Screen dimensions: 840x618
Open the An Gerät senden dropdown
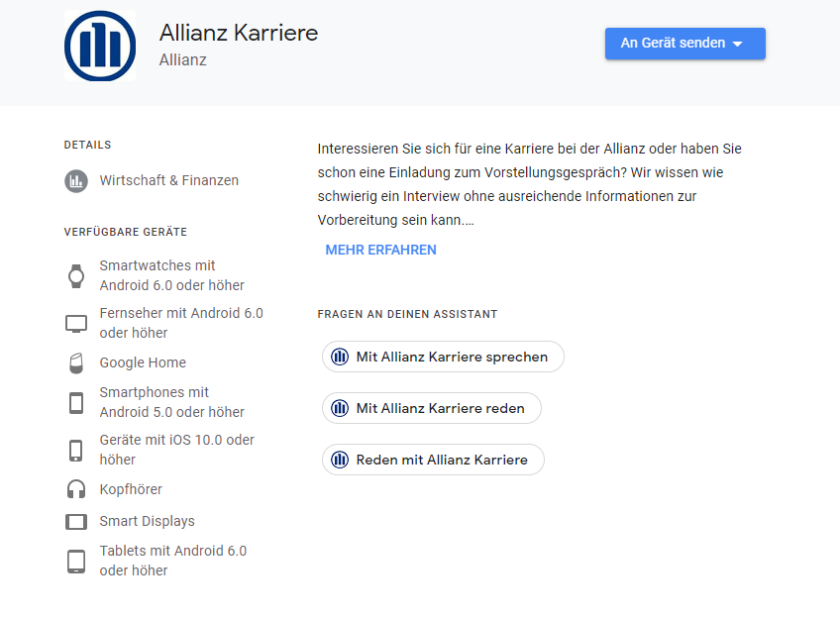tap(684, 44)
